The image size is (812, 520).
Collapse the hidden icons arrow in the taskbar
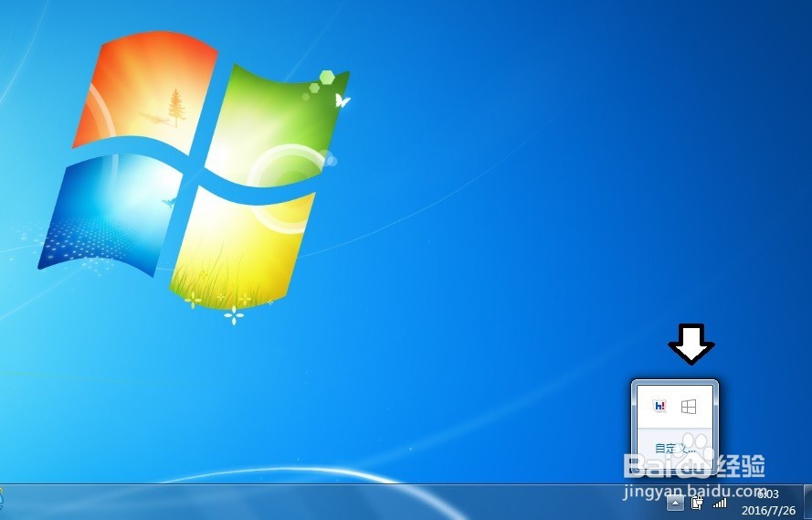(x=675, y=503)
